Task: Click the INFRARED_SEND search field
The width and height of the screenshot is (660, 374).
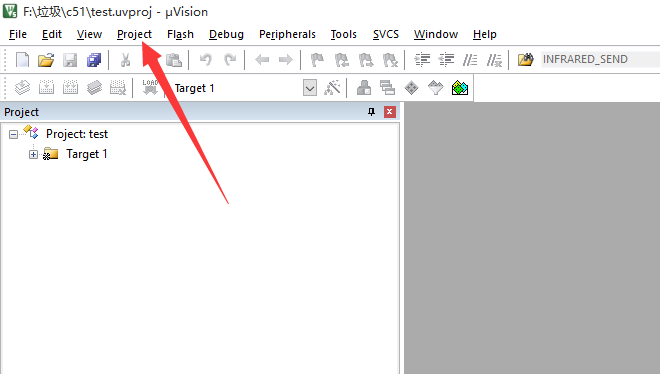Action: point(601,59)
